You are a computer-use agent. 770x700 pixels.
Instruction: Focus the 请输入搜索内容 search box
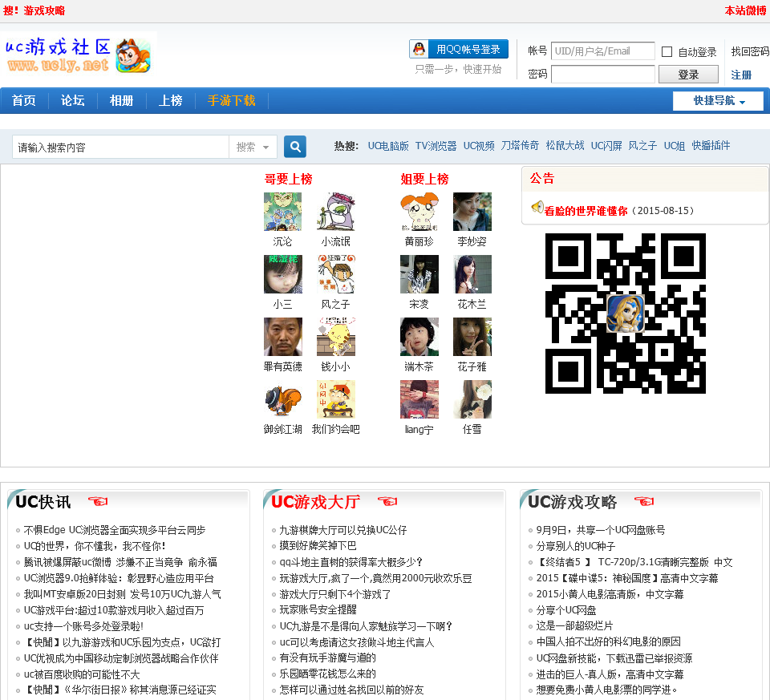coord(121,148)
